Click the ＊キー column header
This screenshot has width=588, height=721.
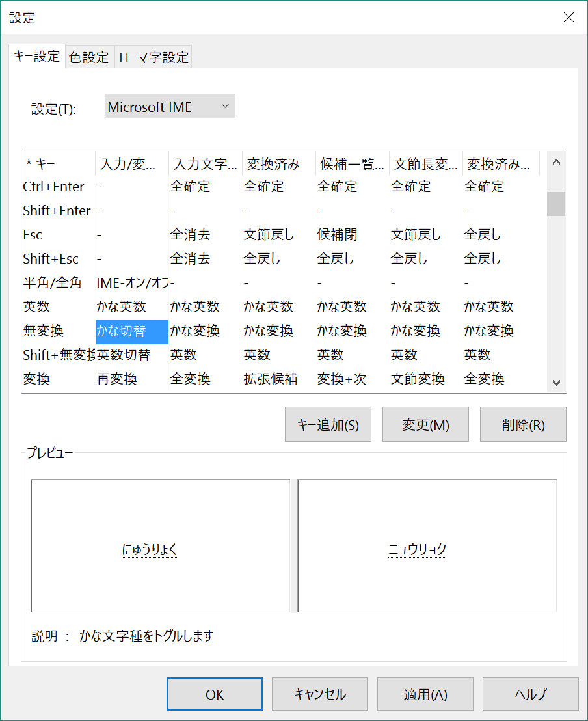(x=59, y=163)
